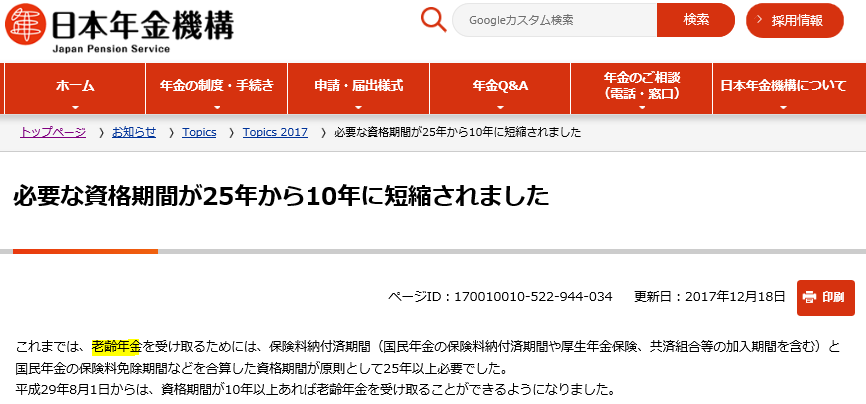Navigate to the Topics breadcrumb link
The height and width of the screenshot is (404, 866).
(199, 133)
